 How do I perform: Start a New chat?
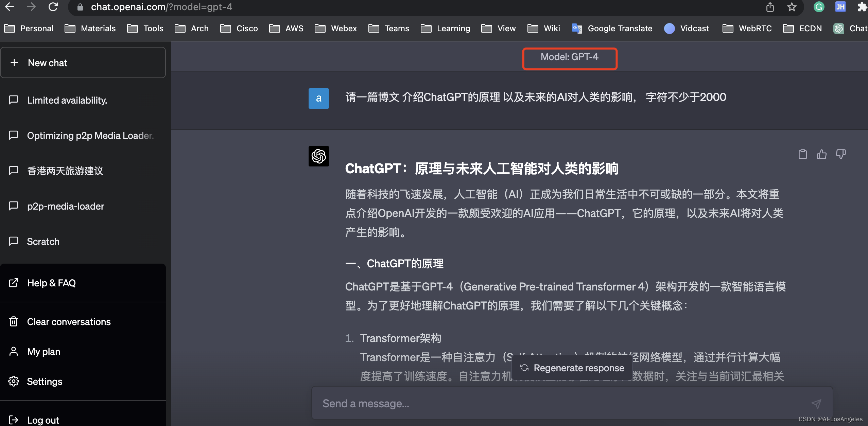(x=83, y=63)
